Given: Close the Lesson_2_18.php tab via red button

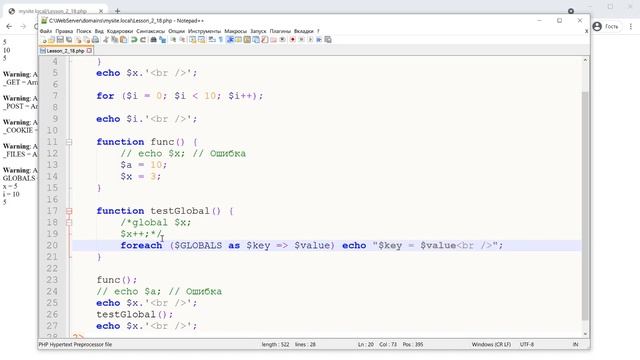Looking at the screenshot, I should 89,51.
